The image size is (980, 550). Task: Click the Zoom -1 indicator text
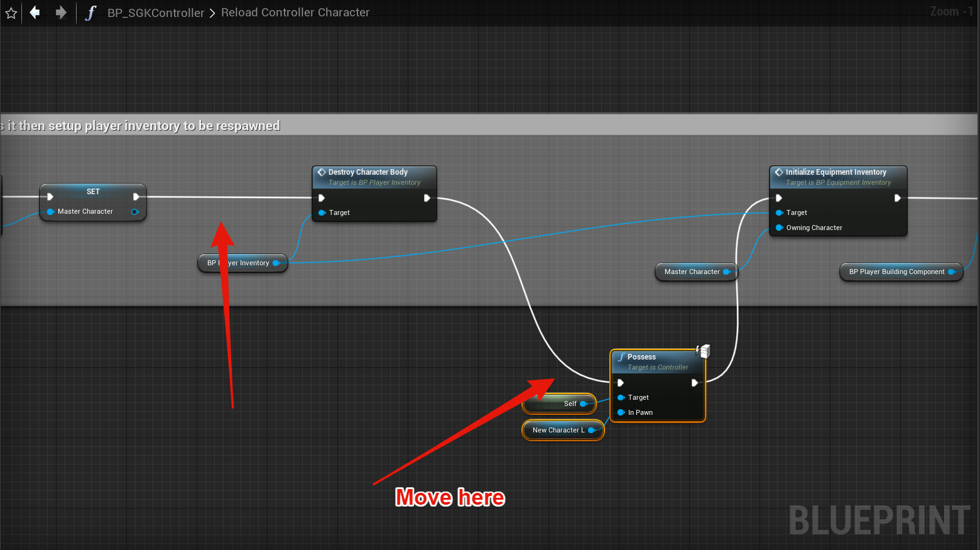click(x=952, y=11)
